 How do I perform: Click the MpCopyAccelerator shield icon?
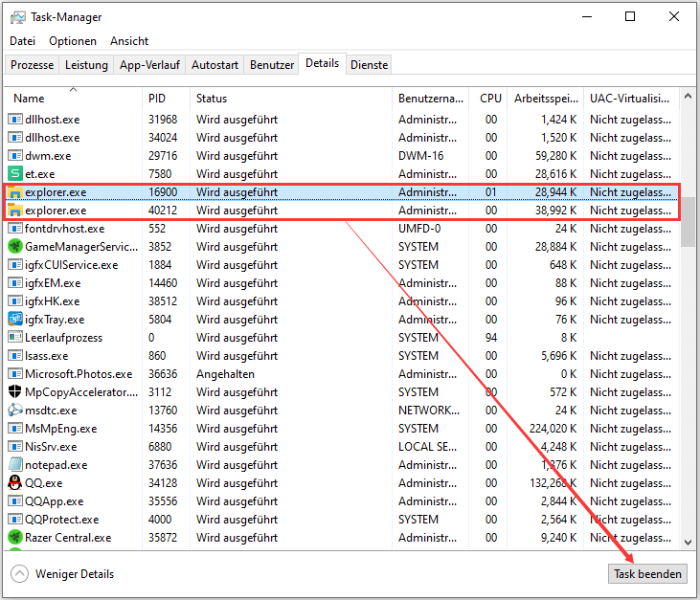pyautogui.click(x=15, y=391)
